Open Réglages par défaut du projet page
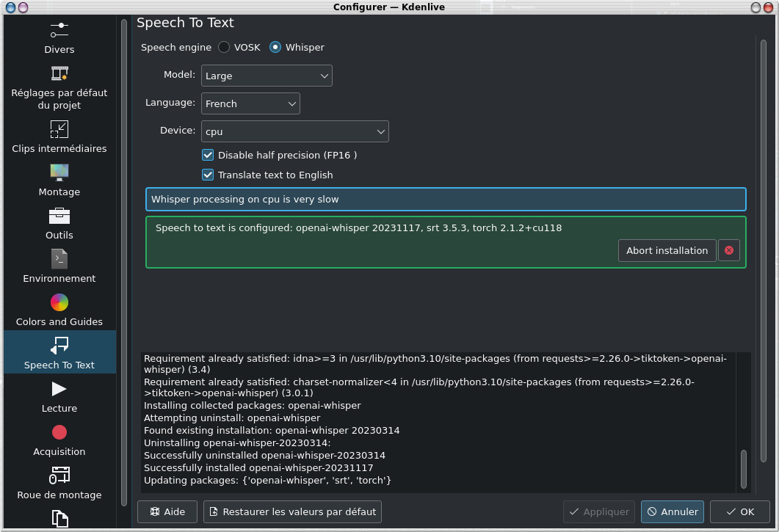 pyautogui.click(x=59, y=87)
